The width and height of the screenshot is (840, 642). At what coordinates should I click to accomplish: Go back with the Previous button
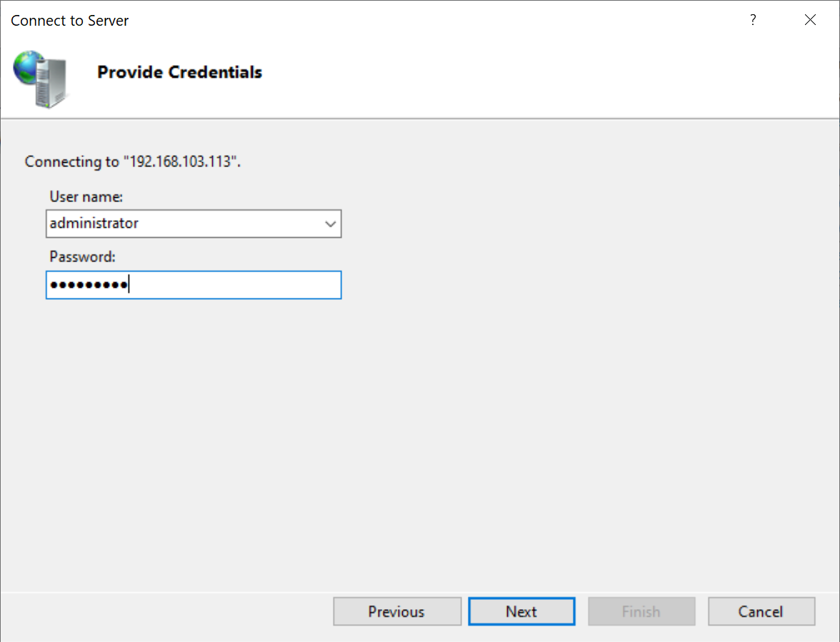[x=396, y=612]
